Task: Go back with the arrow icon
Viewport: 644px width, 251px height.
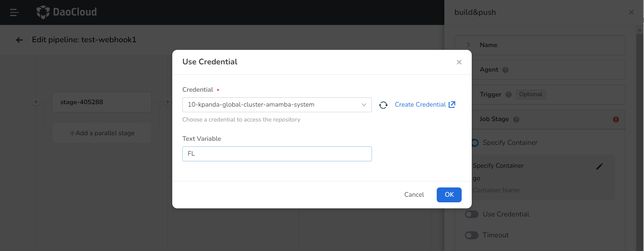Action: [19, 40]
